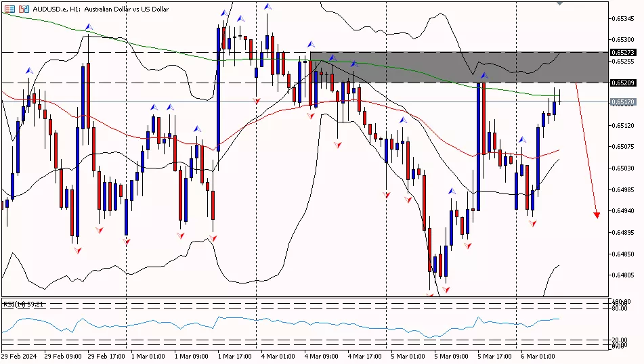This screenshot has height=364, width=644.
Task: Click the 0.65170 current price label
Action: pyautogui.click(x=623, y=101)
